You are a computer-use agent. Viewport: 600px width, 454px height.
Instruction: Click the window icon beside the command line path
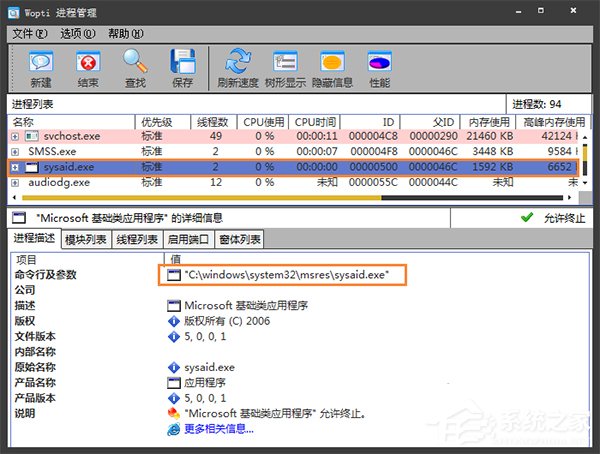tap(174, 274)
